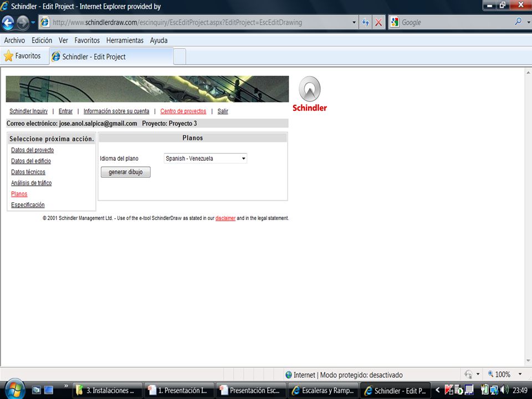Click the red Stop loading X icon
The width and height of the screenshot is (532, 399).
click(x=378, y=23)
